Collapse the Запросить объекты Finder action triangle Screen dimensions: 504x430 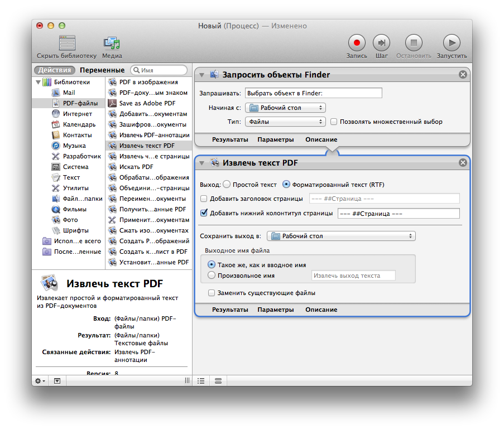pos(201,75)
